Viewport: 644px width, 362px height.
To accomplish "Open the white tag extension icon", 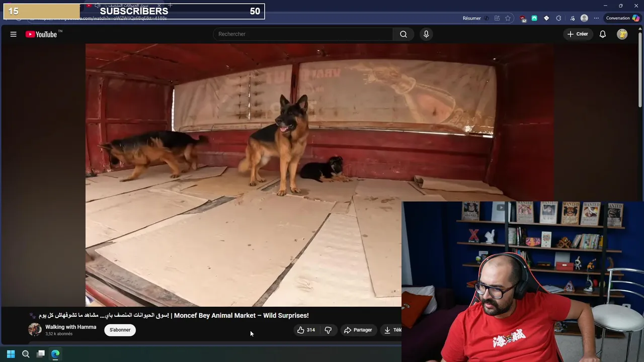I will [546, 18].
